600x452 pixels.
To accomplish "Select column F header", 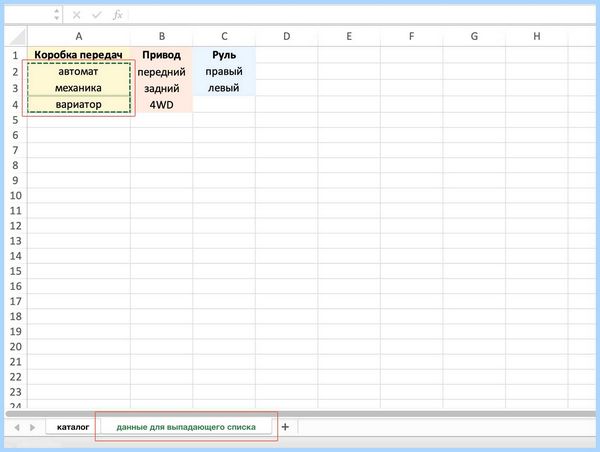I will pos(411,36).
